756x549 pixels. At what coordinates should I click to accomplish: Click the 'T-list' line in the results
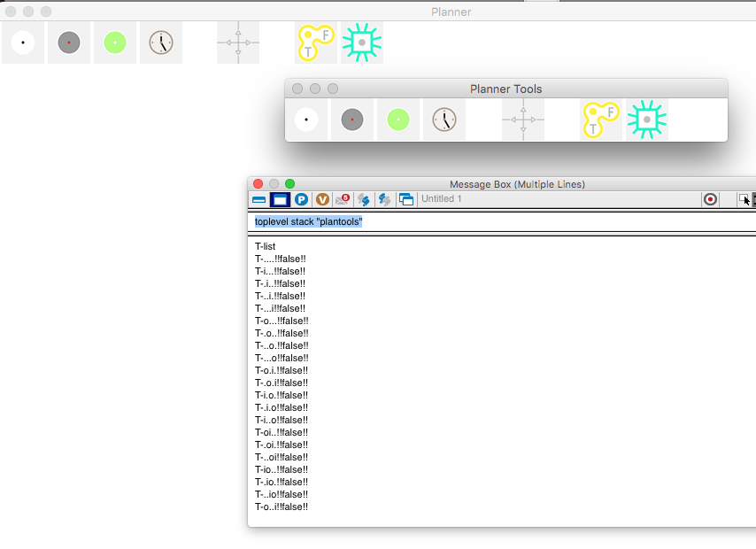(x=266, y=246)
